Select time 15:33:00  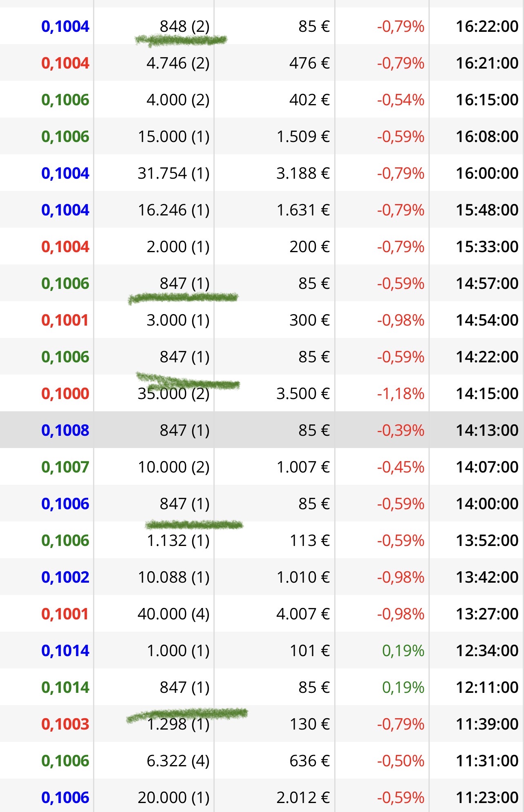pyautogui.click(x=487, y=247)
